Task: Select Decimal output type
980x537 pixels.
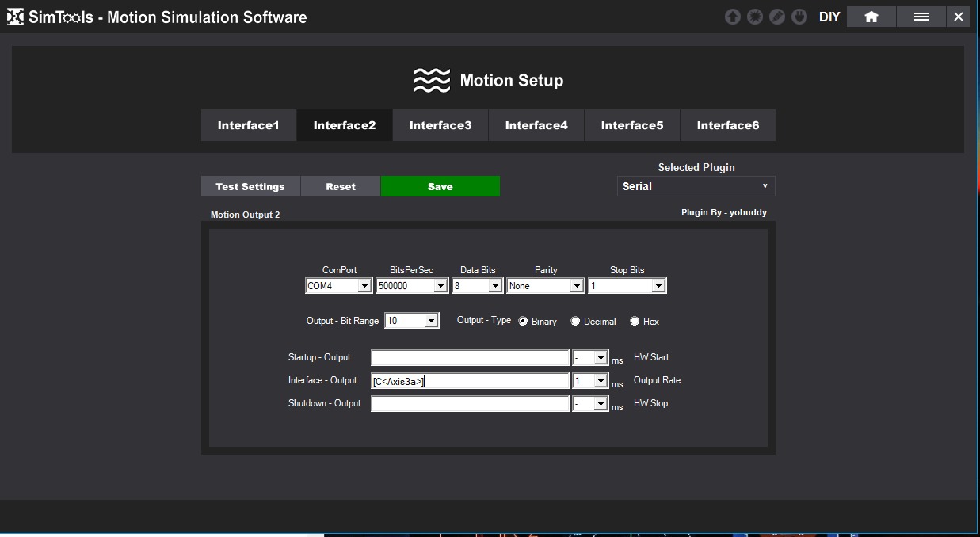Action: pos(575,321)
